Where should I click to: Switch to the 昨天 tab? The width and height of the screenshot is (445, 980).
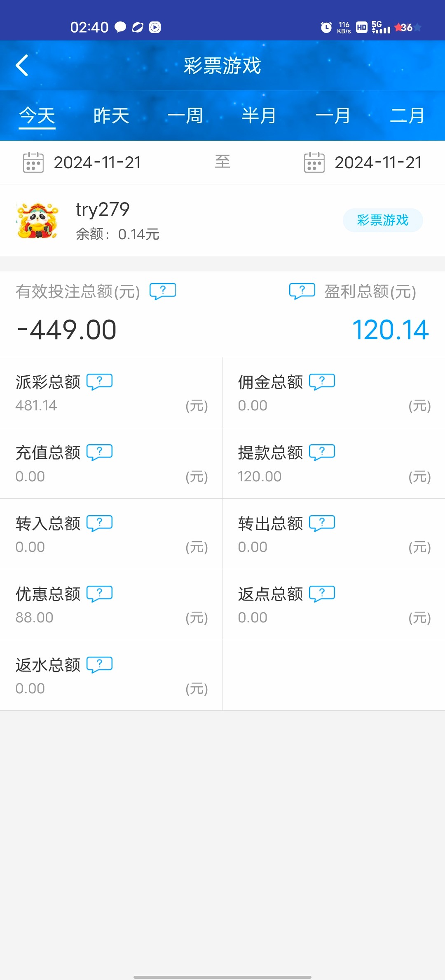pyautogui.click(x=111, y=115)
